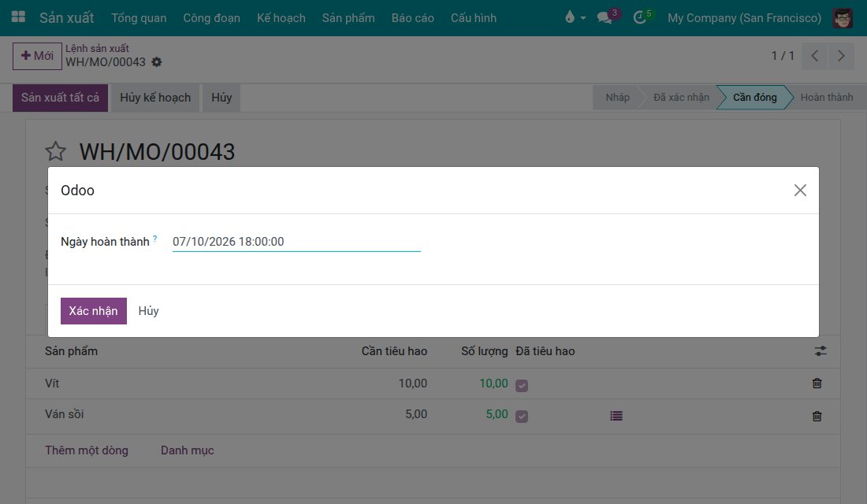
Task: Toggle the consumed checkbox for Vít
Action: tap(522, 385)
